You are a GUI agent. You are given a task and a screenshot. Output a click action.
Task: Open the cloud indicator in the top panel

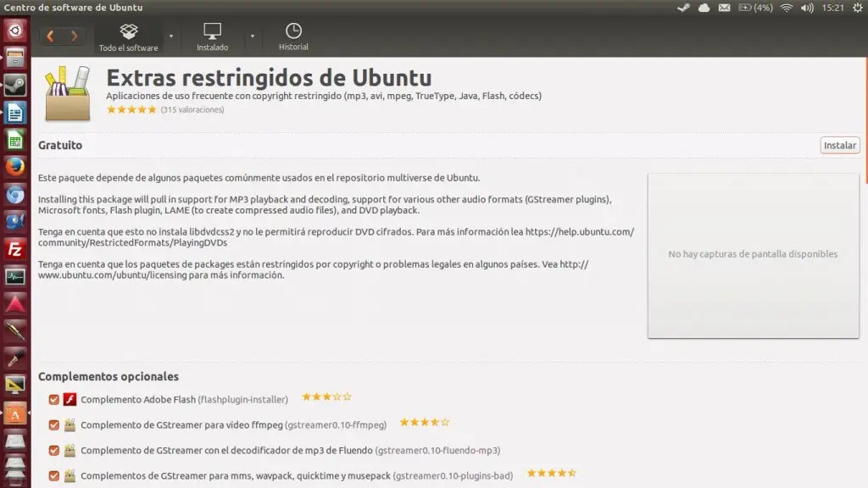click(x=704, y=8)
